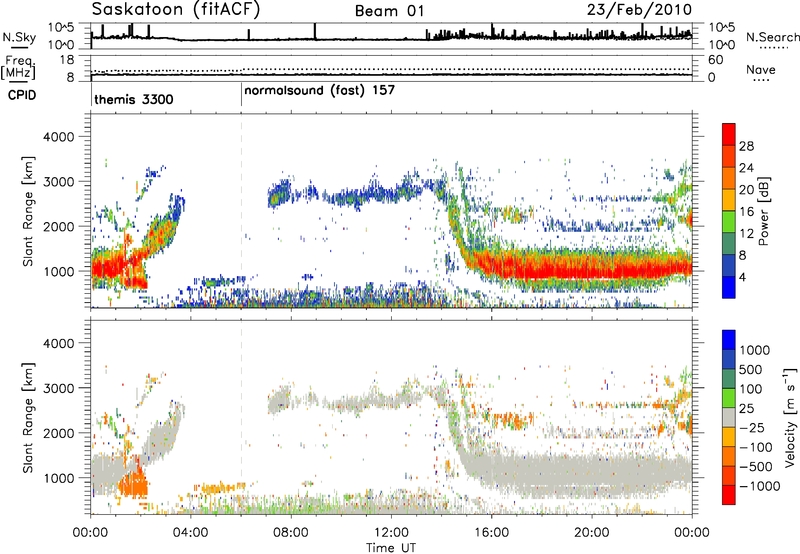Click the "1000" range tick of velocity panel
800x554 pixels.
coord(58,478)
